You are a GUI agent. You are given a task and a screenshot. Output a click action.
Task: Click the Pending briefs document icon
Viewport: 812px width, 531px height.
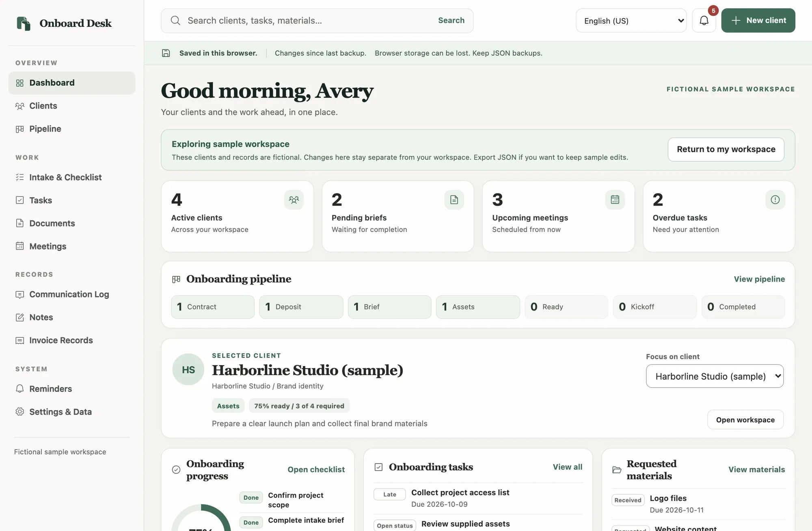(454, 200)
